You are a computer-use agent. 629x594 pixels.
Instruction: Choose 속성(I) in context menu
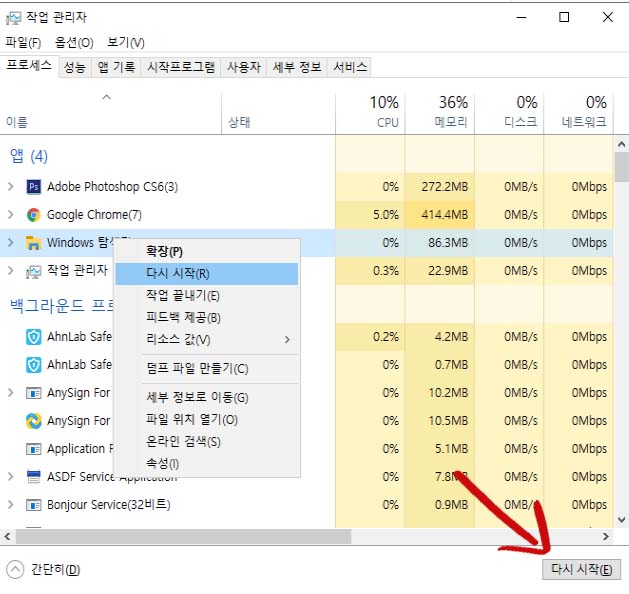pyautogui.click(x=207, y=464)
